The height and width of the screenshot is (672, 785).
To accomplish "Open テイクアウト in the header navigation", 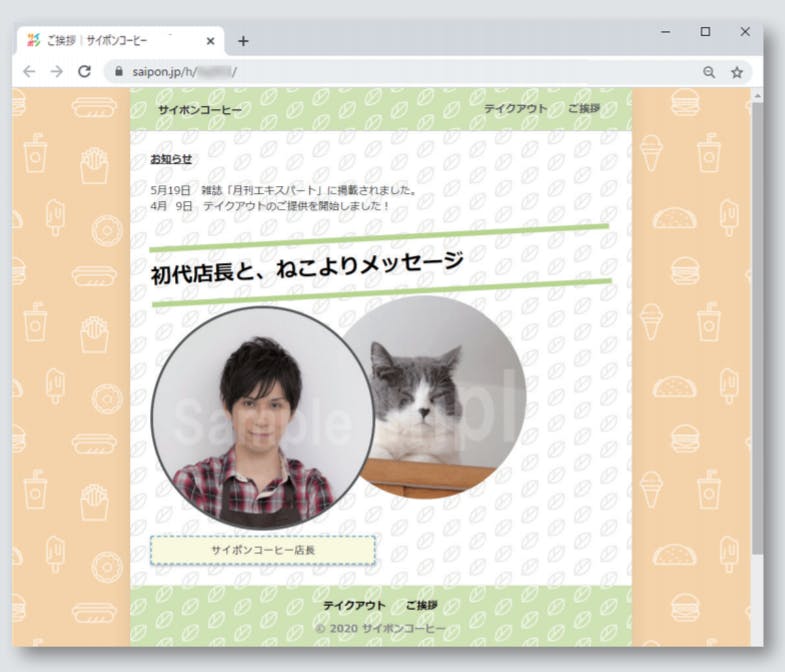I will tap(515, 109).
